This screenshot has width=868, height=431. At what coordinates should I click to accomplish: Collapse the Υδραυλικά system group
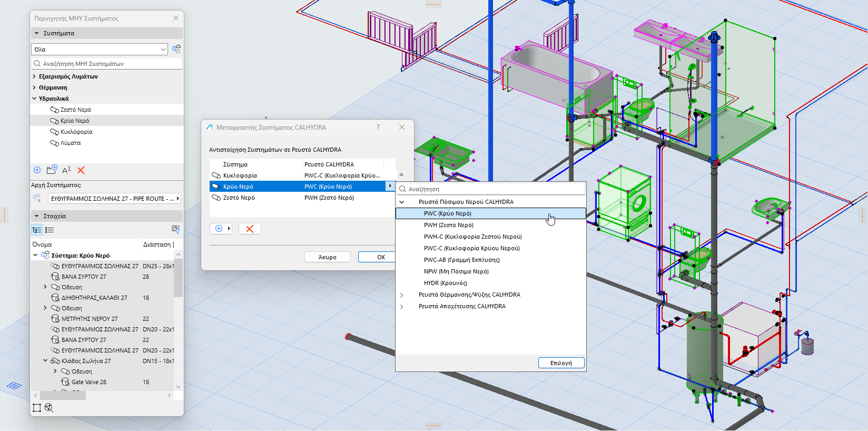coord(35,99)
